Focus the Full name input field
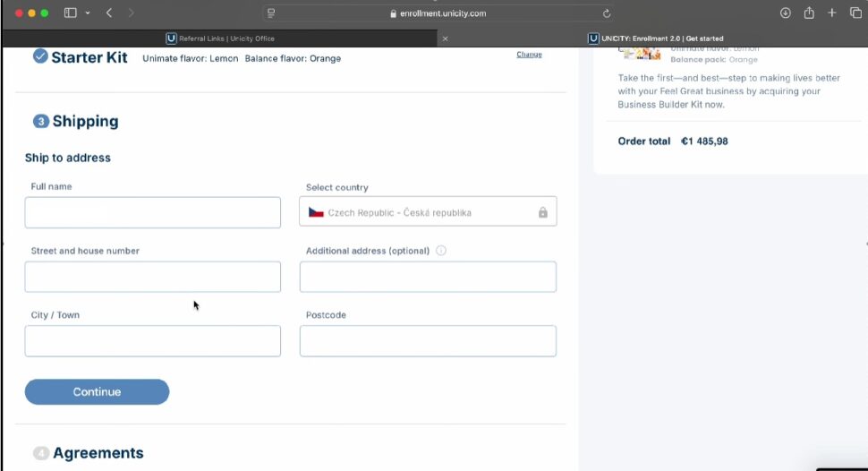Screen dimensions: 868x471 (x=153, y=212)
